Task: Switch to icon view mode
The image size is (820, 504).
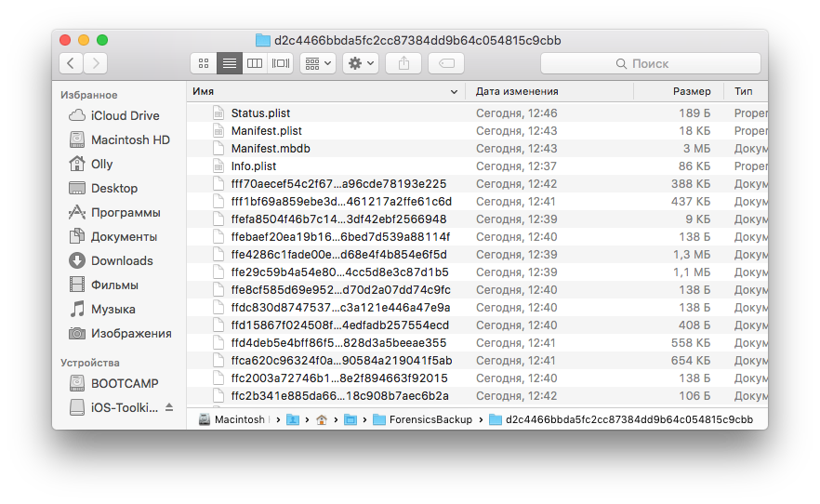Action: pos(204,63)
